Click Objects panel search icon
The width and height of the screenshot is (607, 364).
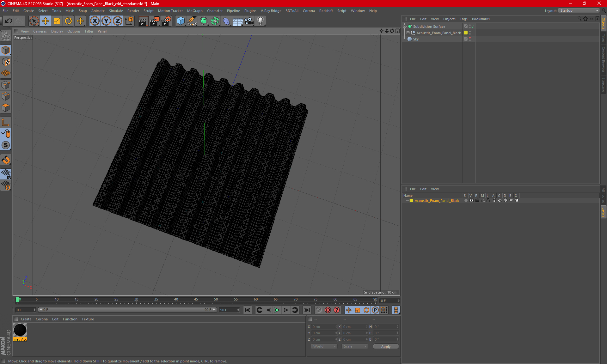pyautogui.click(x=579, y=19)
